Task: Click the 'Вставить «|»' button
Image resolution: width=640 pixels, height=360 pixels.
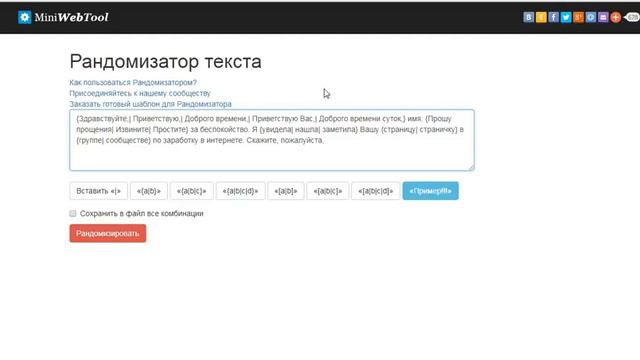Action: point(98,191)
